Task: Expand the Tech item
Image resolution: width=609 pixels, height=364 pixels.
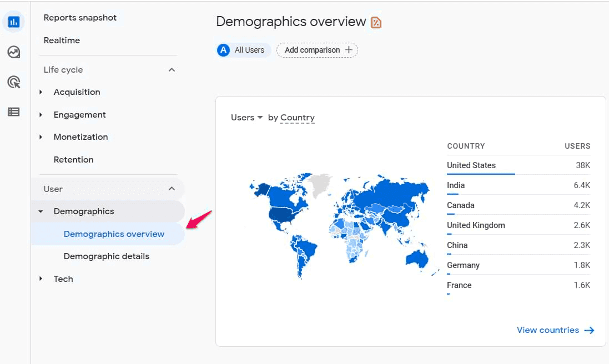Action: click(40, 279)
